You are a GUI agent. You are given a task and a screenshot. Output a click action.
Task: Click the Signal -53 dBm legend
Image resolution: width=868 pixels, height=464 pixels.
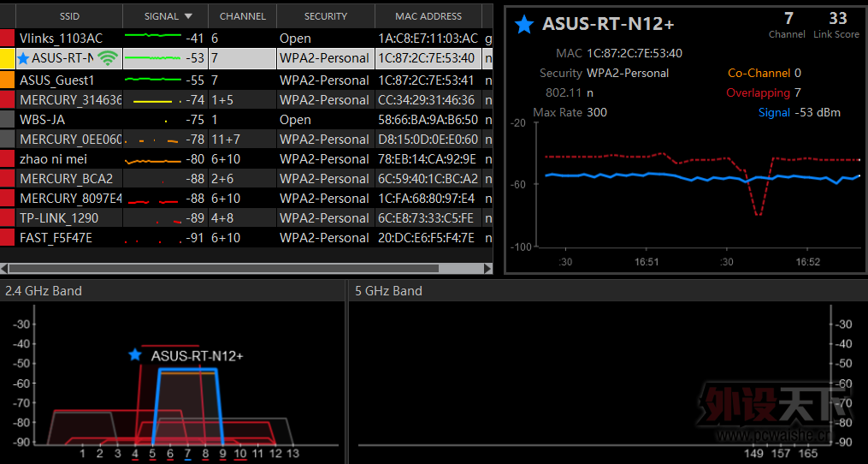tap(800, 112)
